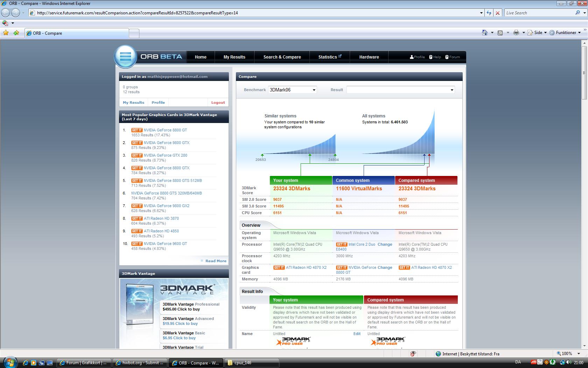This screenshot has width=588, height=368.
Task: Click the Logout link
Action: 218,102
